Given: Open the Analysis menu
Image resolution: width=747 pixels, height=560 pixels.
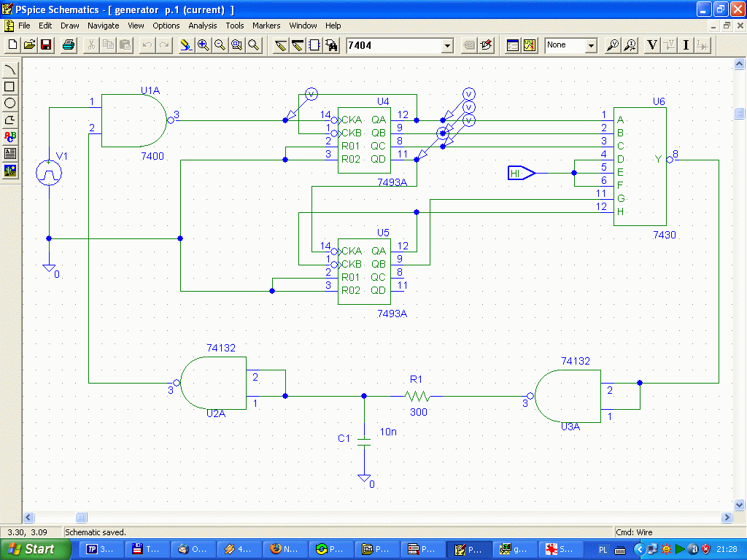Looking at the screenshot, I should point(202,26).
